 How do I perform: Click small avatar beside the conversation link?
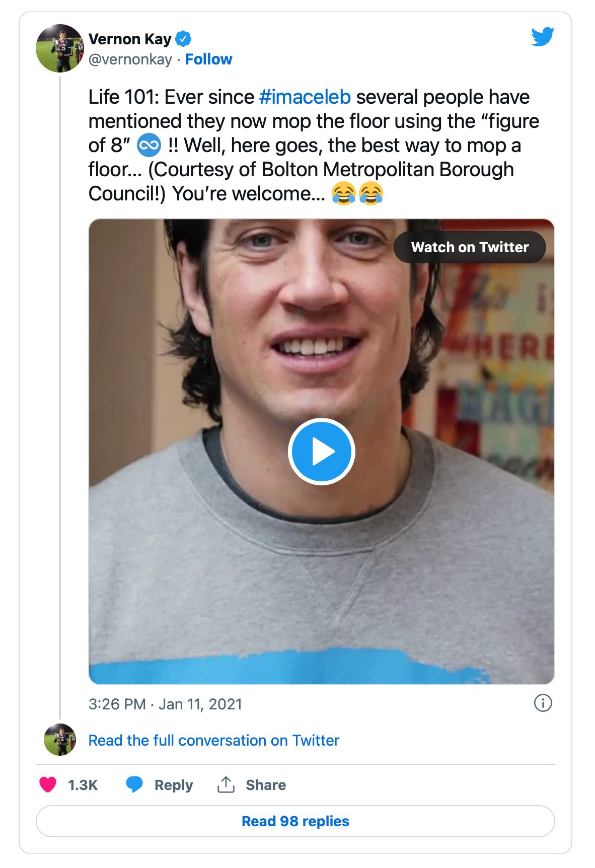(60, 740)
